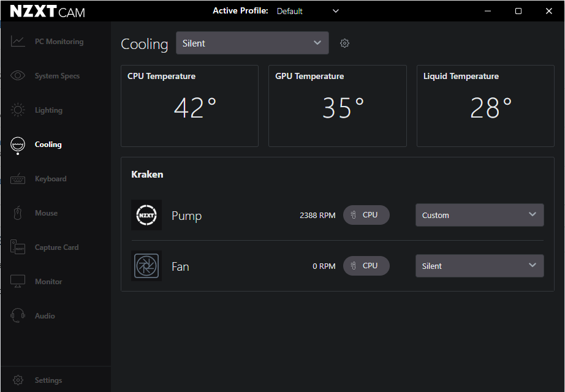Click the 42° CPU value
The width and height of the screenshot is (565, 392).
[195, 108]
